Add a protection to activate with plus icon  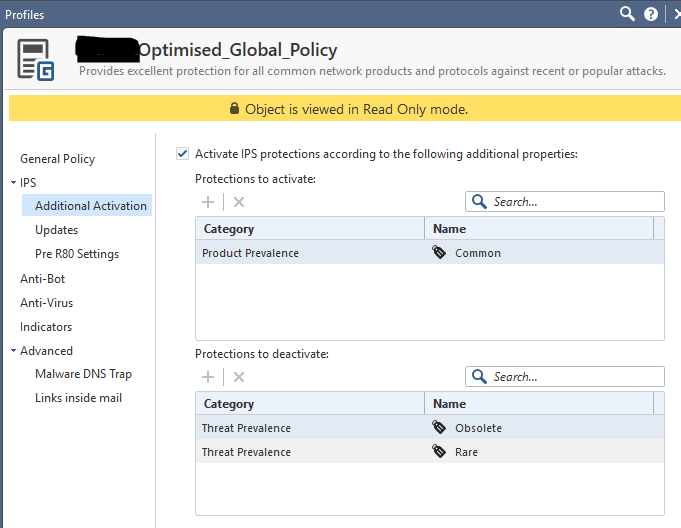[x=208, y=202]
